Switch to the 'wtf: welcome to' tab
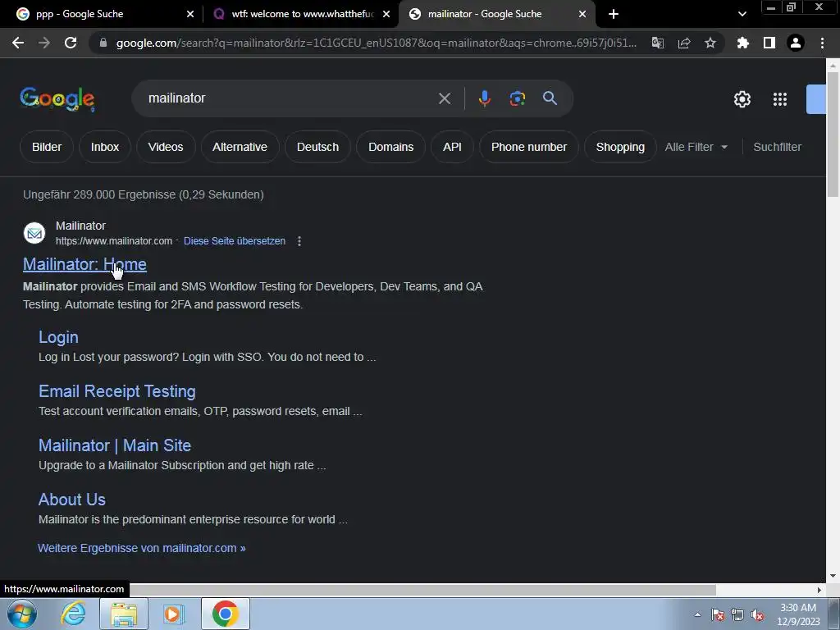The width and height of the screenshot is (840, 630). point(301,14)
